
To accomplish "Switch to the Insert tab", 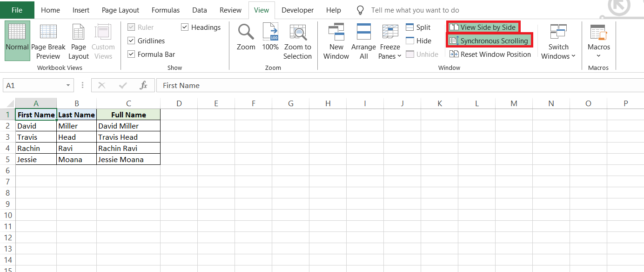I will (81, 10).
